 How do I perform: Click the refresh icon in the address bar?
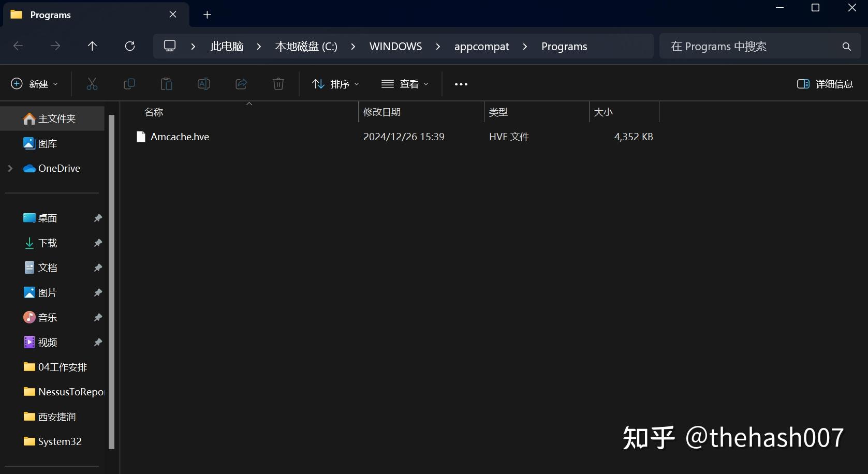[x=130, y=46]
